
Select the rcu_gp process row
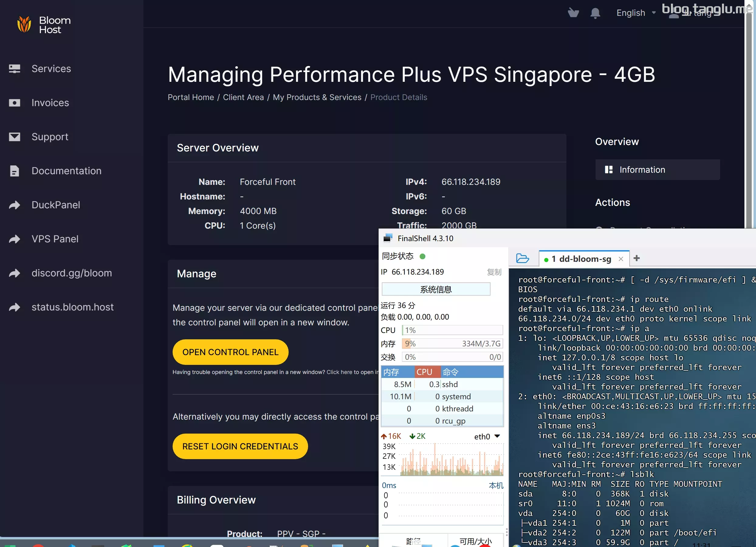coord(442,421)
